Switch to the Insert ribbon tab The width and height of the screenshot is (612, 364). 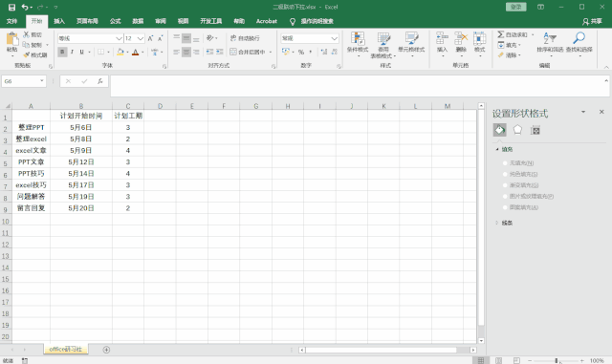59,21
